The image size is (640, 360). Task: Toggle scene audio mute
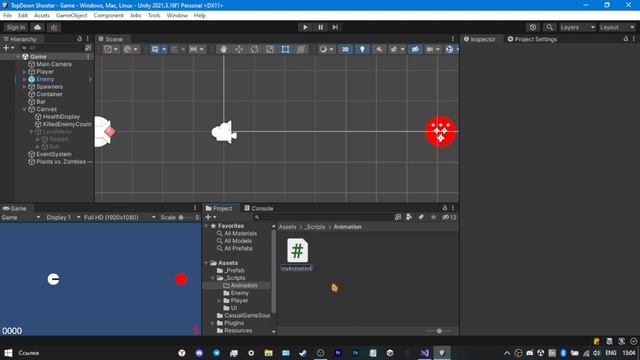coord(379,49)
